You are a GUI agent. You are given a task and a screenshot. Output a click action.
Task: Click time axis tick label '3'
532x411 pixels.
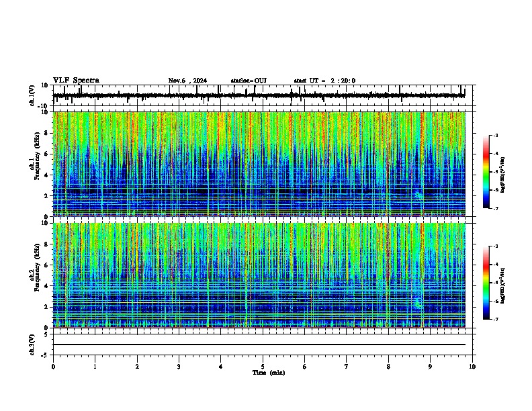[179, 367]
